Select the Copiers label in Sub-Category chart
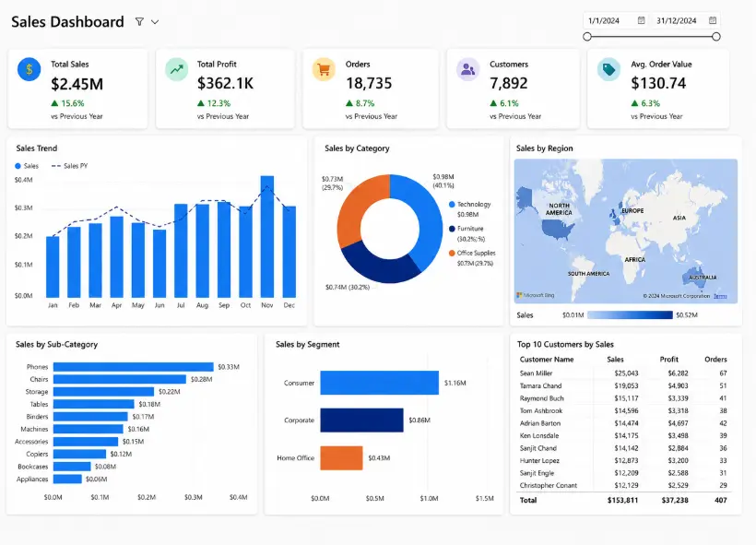Image resolution: width=756 pixels, height=545 pixels. (x=37, y=455)
